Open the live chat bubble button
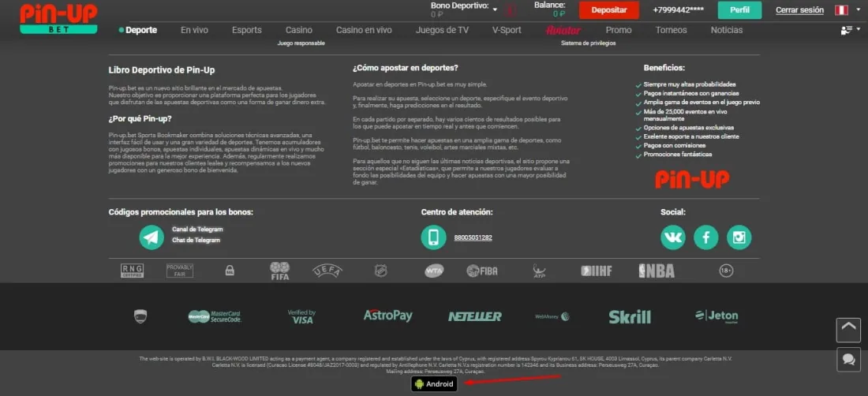The height and width of the screenshot is (396, 868). click(848, 360)
